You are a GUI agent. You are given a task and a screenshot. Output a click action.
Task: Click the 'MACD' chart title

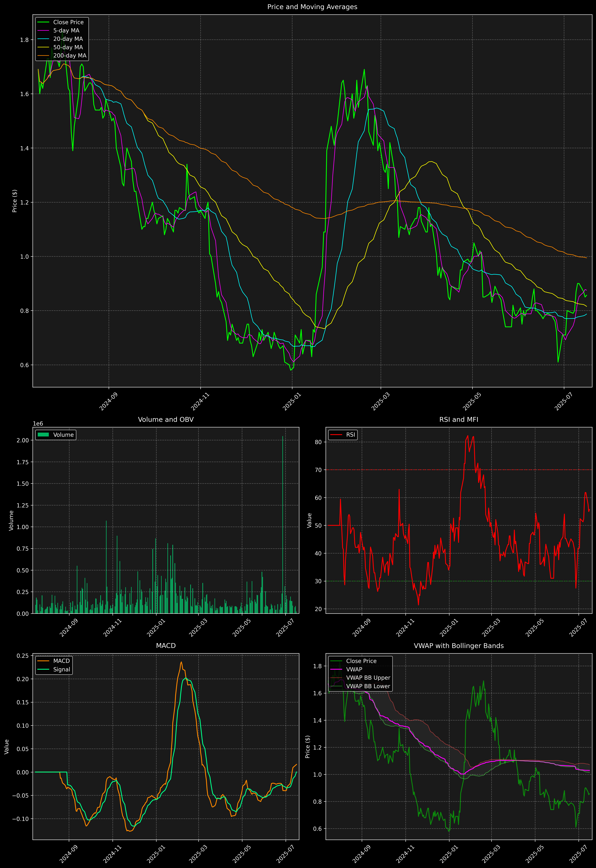click(x=166, y=646)
